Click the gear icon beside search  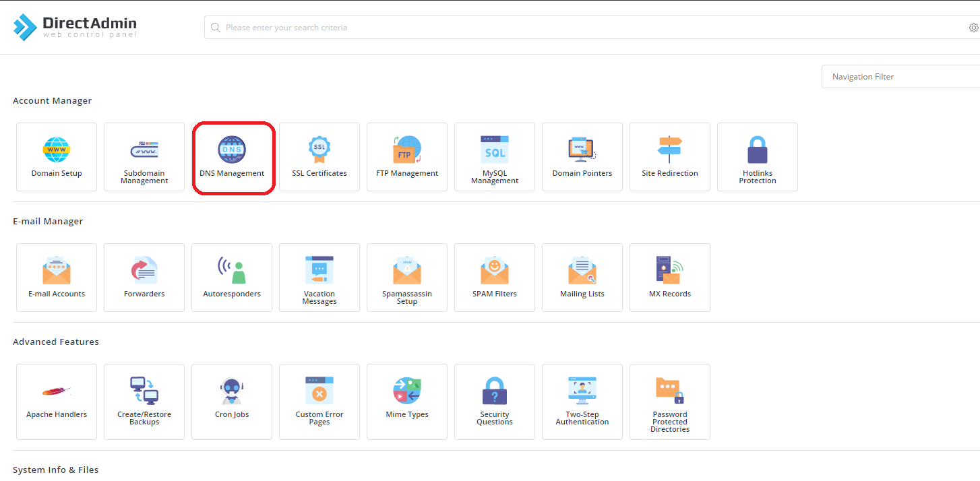point(974,28)
